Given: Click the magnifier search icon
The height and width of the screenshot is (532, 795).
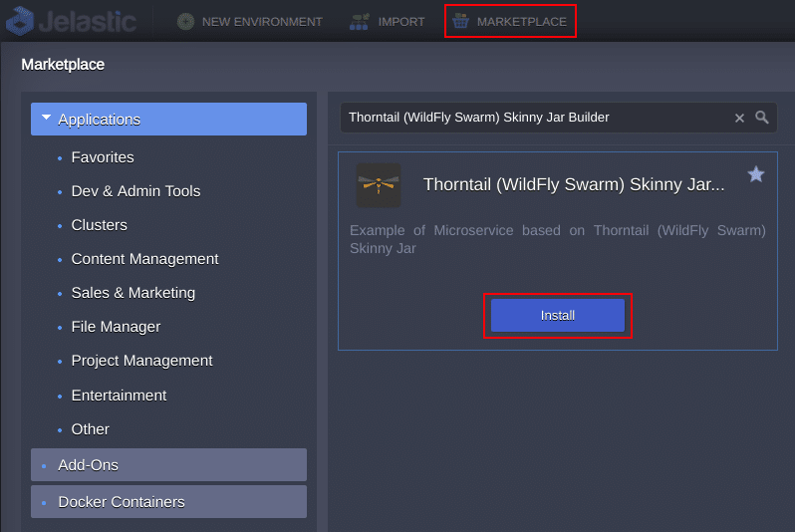Looking at the screenshot, I should pos(761,118).
